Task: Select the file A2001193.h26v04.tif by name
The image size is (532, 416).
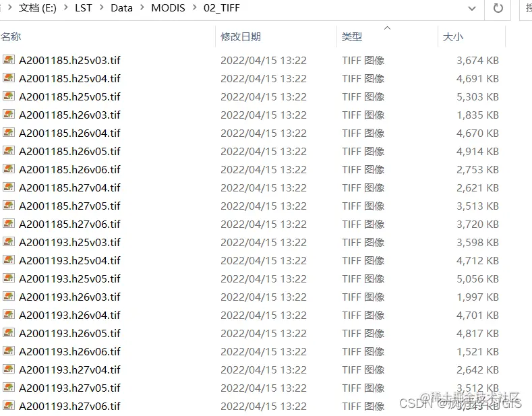Action: pos(69,316)
